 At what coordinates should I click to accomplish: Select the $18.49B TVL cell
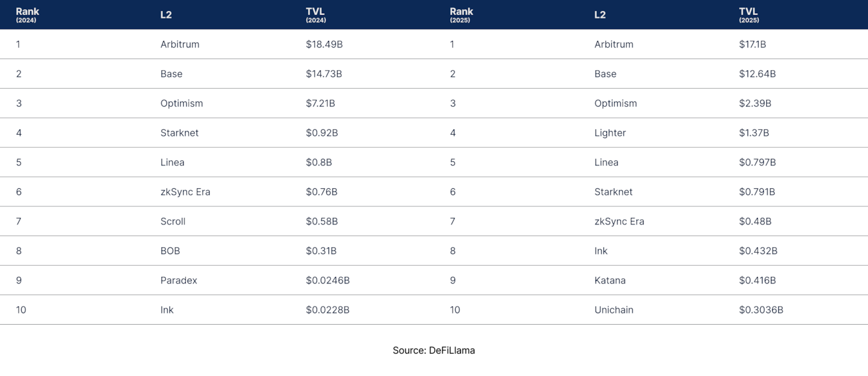pyautogui.click(x=324, y=44)
